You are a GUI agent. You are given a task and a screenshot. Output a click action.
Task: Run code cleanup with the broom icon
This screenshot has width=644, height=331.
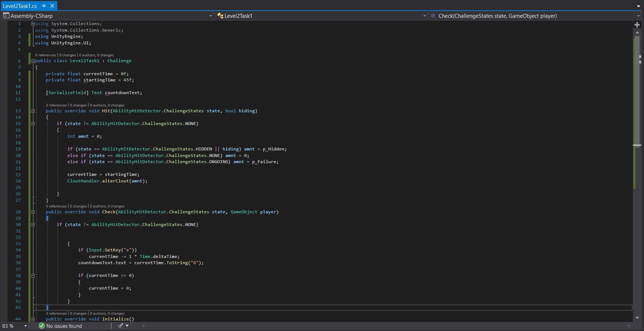click(120, 326)
